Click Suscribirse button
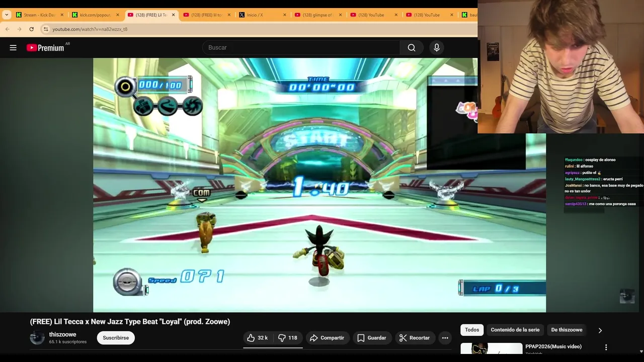This screenshot has width=644, height=362. [x=116, y=338]
